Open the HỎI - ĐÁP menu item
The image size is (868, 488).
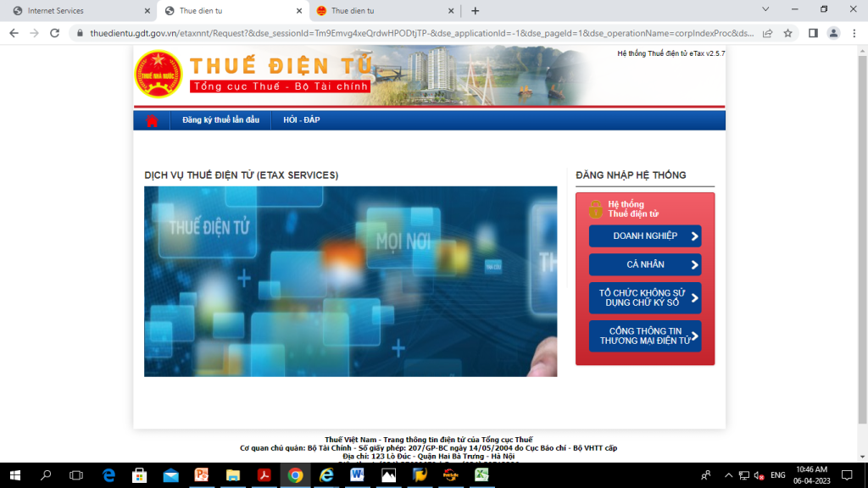[302, 120]
